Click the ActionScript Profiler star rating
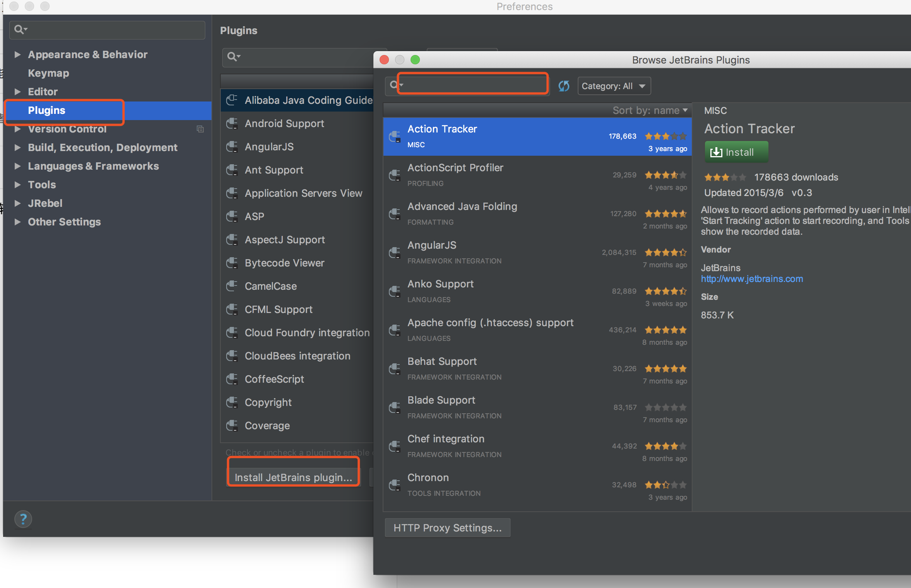This screenshot has height=588, width=911. [665, 175]
